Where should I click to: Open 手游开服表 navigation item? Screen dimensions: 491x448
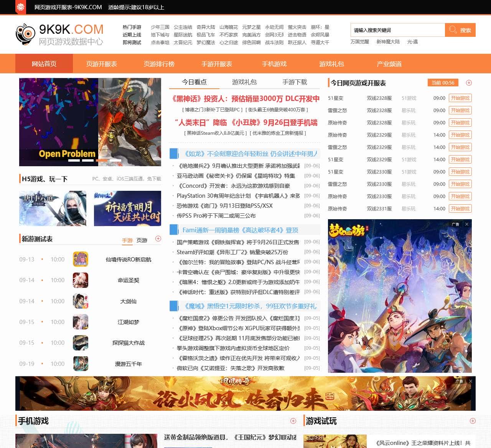tap(217, 64)
